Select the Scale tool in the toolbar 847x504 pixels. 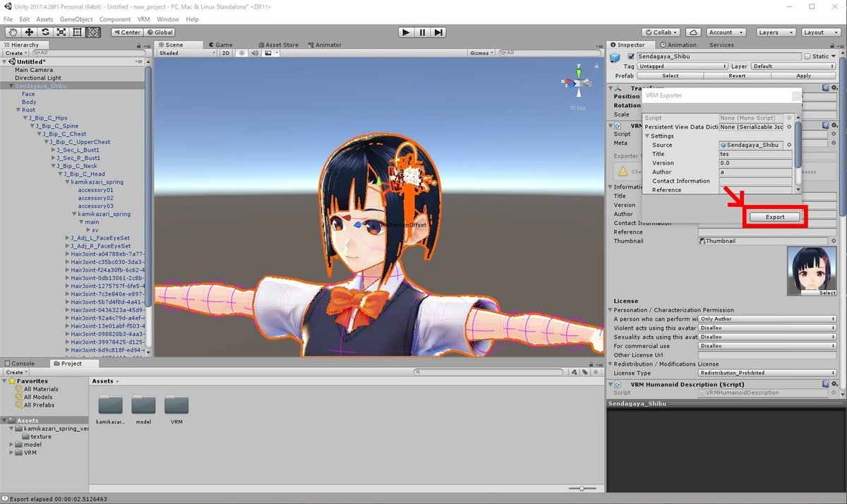click(x=61, y=32)
